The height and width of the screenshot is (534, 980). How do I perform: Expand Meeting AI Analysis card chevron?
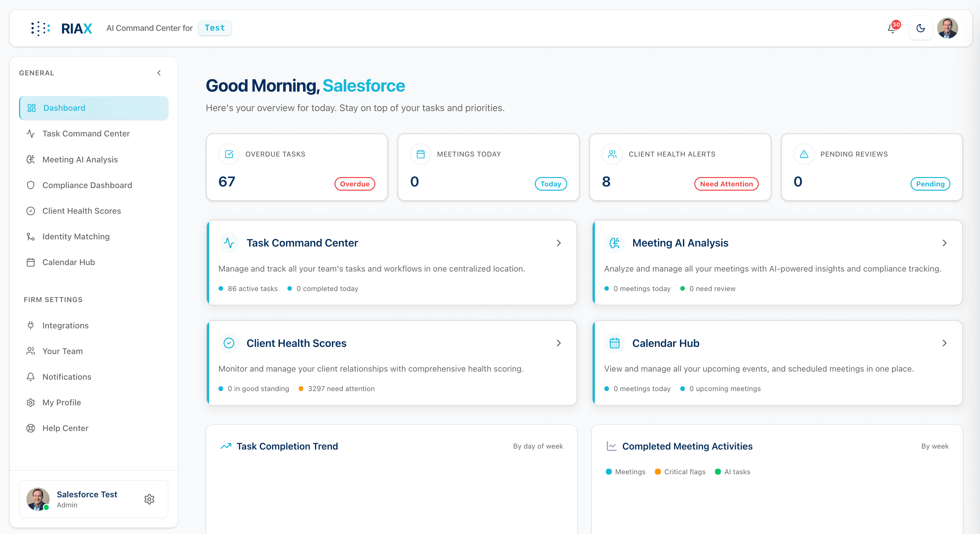point(944,243)
